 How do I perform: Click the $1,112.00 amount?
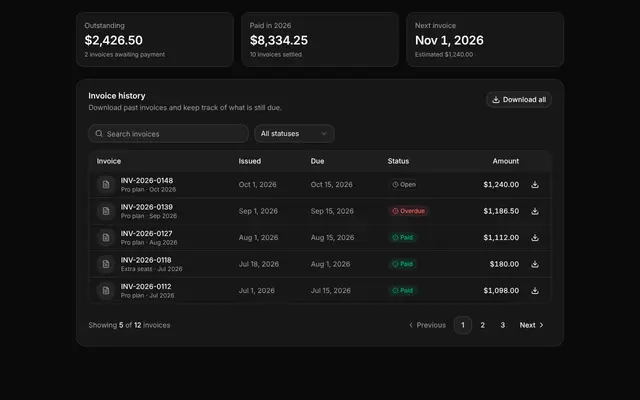[x=501, y=238]
